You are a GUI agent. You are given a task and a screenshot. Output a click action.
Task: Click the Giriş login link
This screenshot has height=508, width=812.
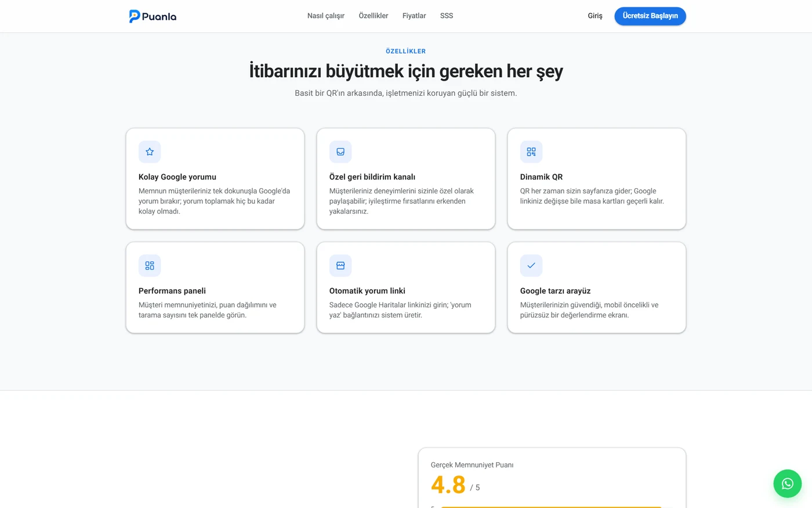click(x=595, y=16)
